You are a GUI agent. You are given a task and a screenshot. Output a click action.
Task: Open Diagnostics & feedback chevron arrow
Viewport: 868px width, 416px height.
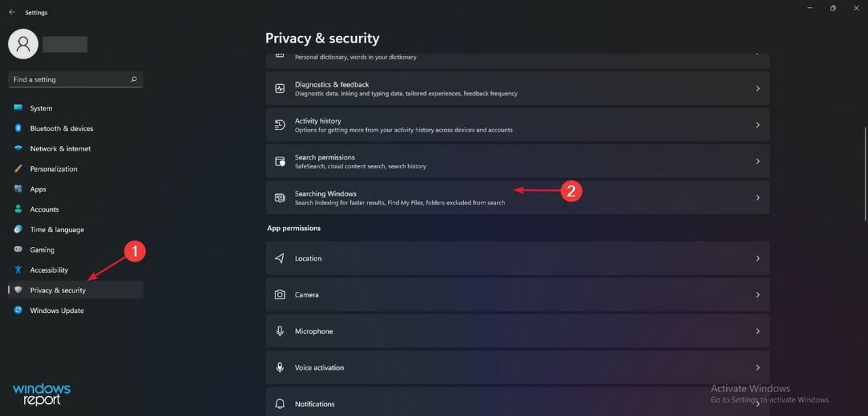(757, 89)
